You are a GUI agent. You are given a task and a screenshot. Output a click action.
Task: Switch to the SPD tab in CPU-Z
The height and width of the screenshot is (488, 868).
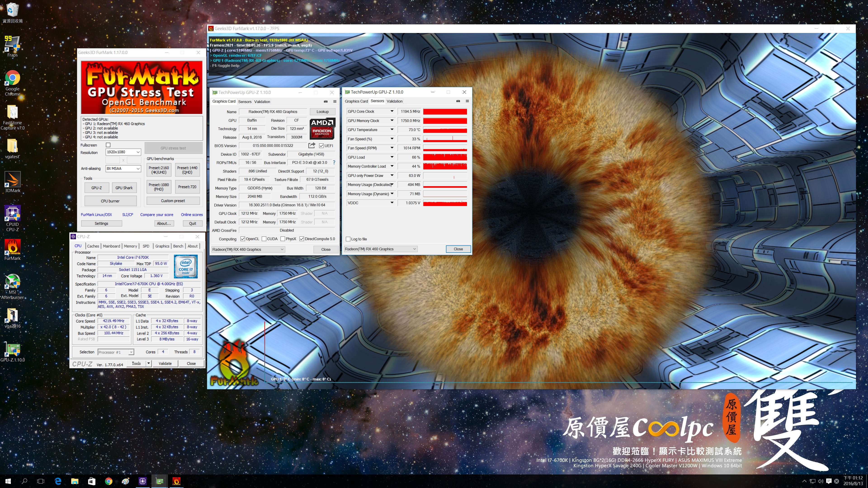146,246
